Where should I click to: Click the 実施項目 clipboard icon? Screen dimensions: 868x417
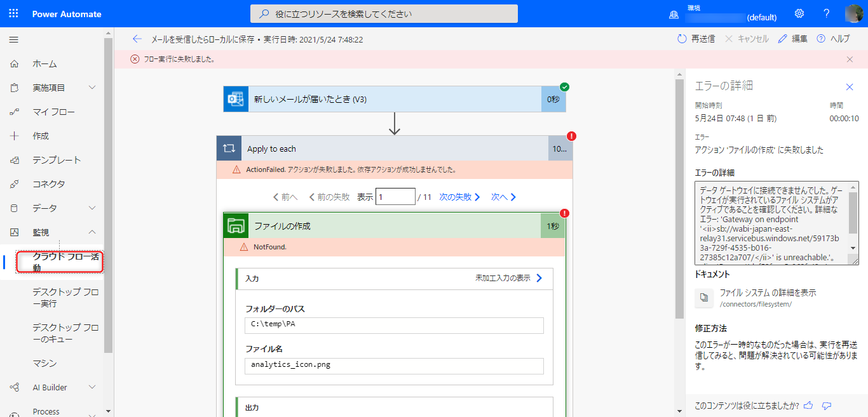tap(14, 88)
